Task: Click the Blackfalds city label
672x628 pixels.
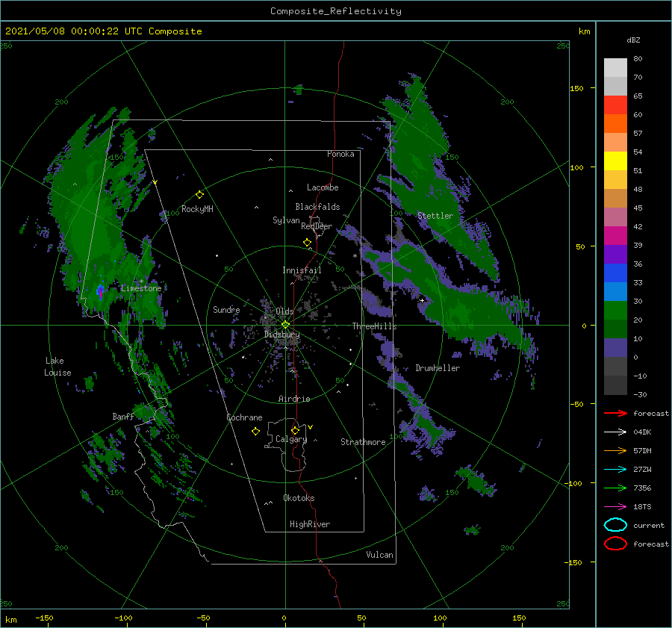Action: tap(317, 207)
